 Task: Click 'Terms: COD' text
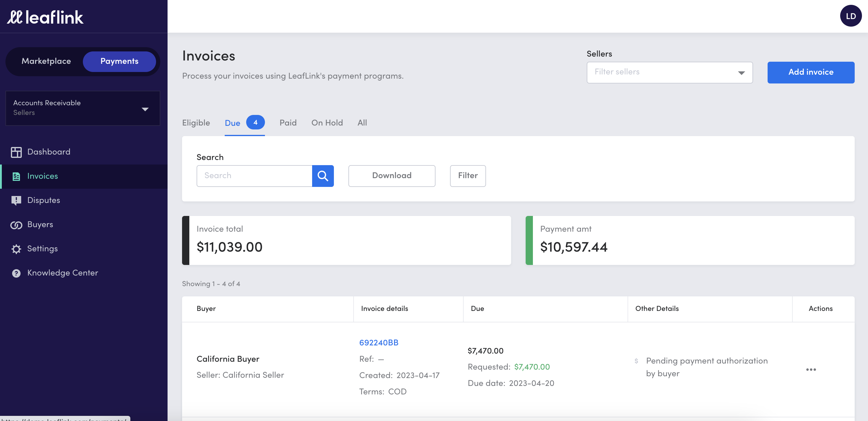(x=383, y=392)
